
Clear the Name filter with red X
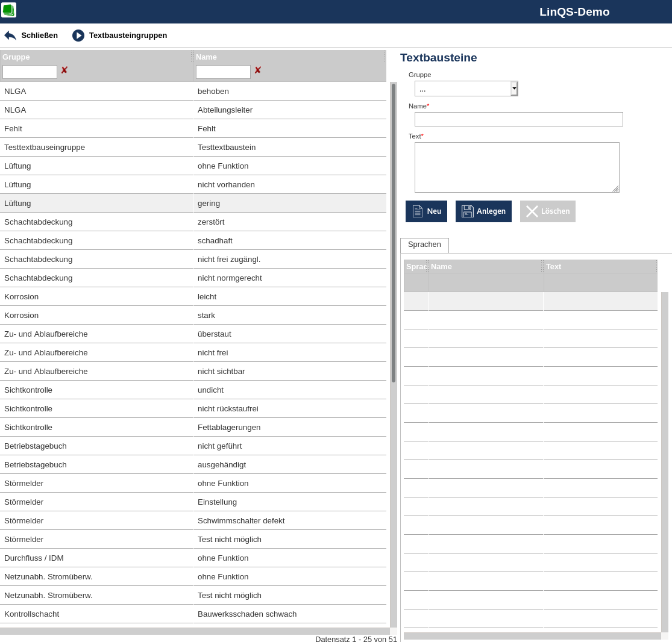pyautogui.click(x=257, y=70)
